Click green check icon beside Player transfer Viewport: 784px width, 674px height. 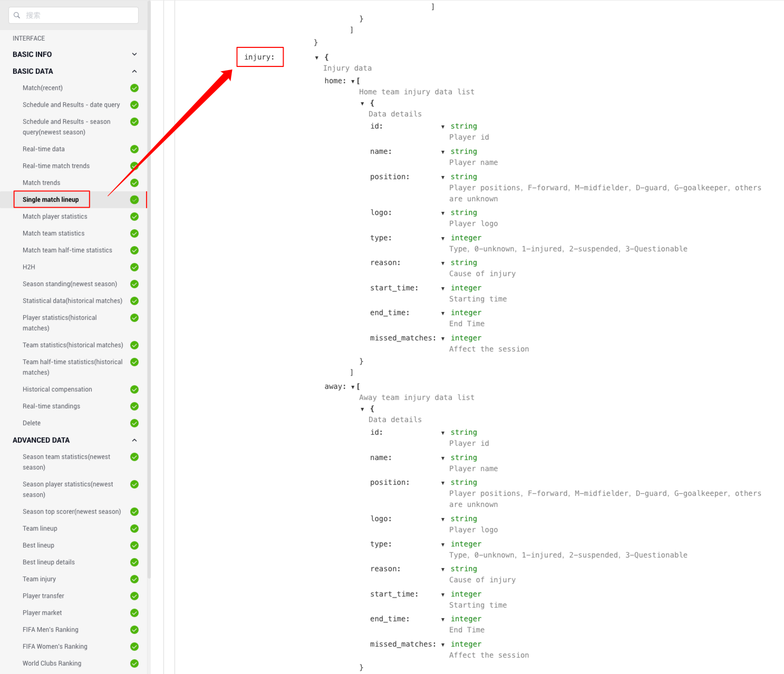pos(134,596)
